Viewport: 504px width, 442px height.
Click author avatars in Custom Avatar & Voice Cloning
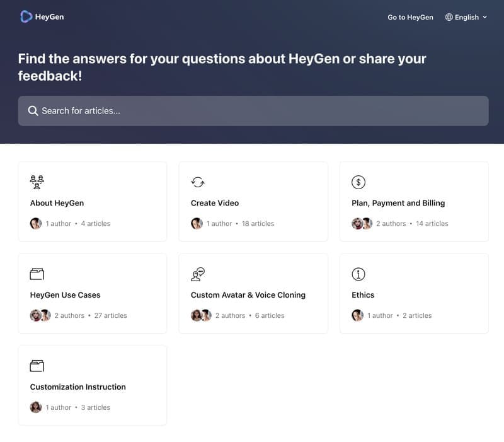click(201, 315)
